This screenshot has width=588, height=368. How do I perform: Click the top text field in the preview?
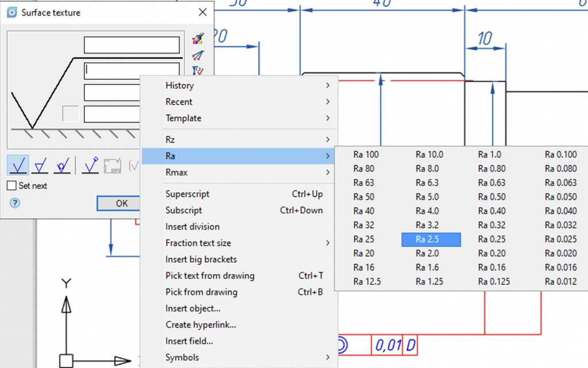[x=131, y=45]
